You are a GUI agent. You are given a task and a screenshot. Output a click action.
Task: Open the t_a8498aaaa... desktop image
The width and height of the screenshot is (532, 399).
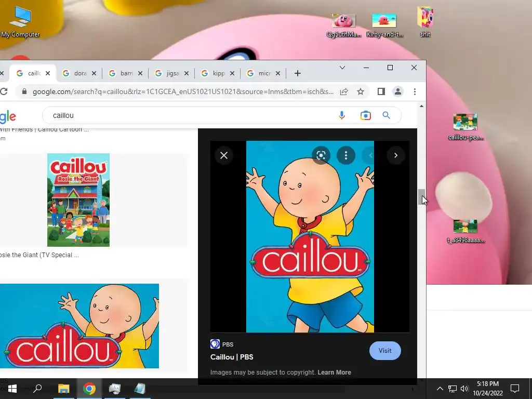(x=465, y=231)
